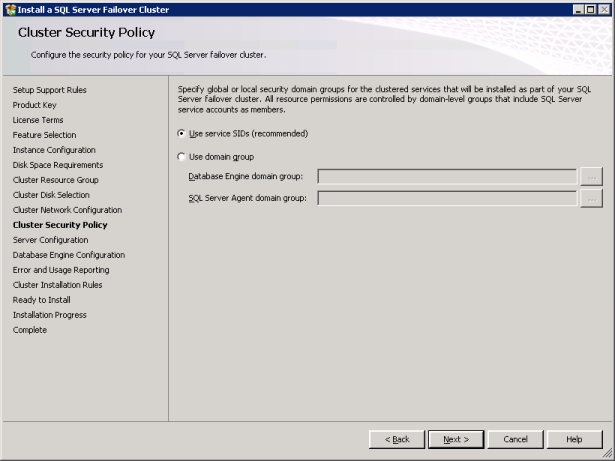The width and height of the screenshot is (615, 461).
Task: Click the 'Database Engine domain group:' label
Action: (x=246, y=177)
